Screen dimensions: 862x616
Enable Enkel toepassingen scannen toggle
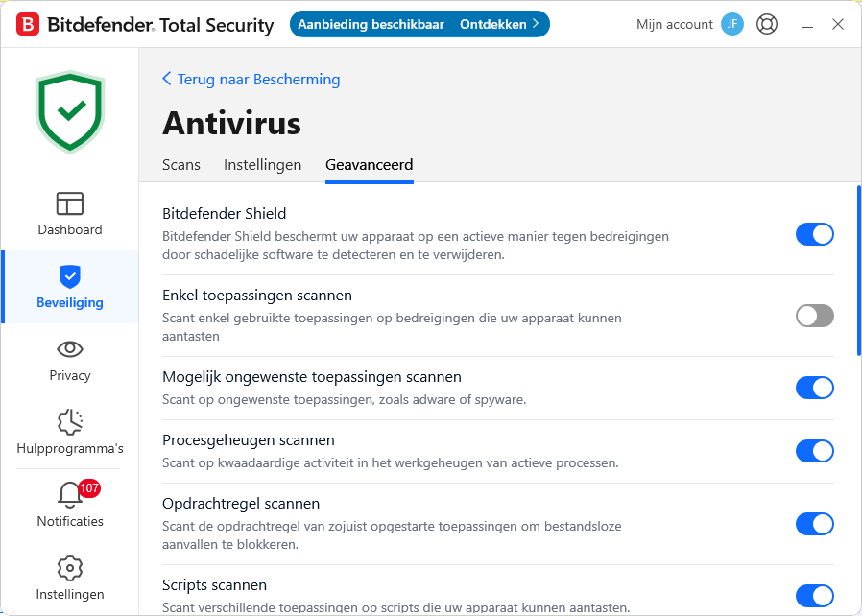tap(814, 316)
